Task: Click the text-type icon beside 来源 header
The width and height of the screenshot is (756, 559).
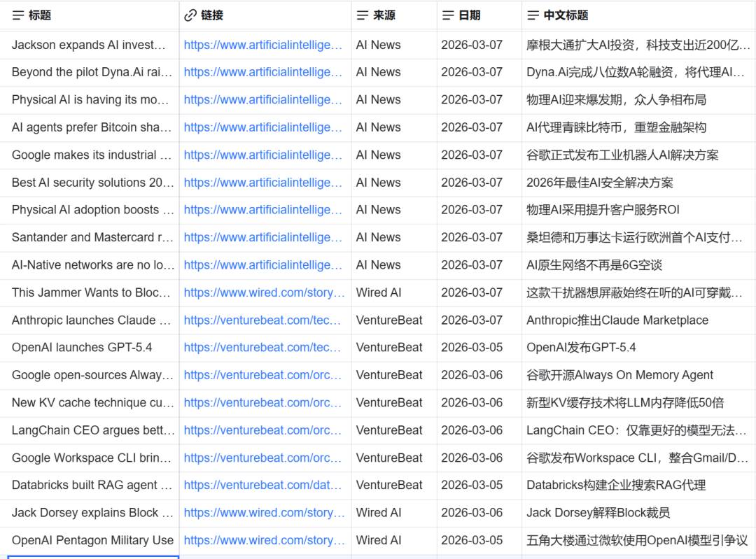Action: click(x=363, y=15)
